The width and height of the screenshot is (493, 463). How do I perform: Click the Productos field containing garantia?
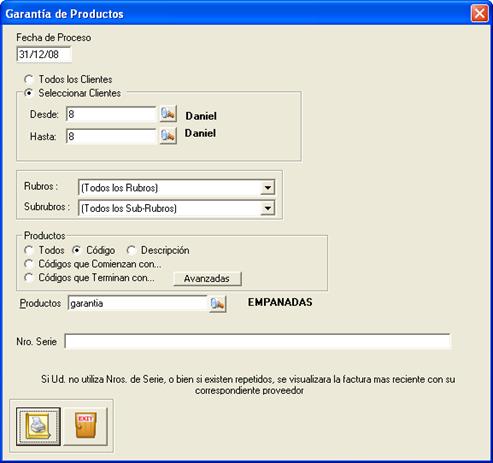click(137, 304)
